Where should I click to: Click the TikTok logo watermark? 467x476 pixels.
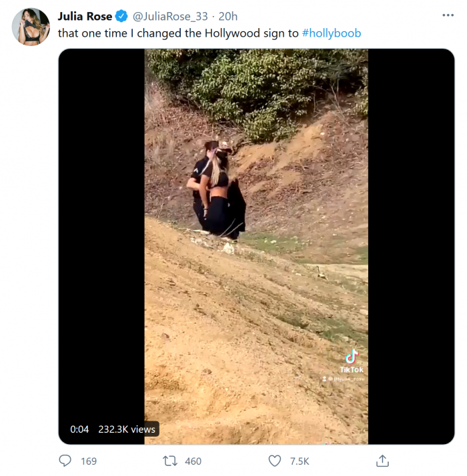coord(352,357)
